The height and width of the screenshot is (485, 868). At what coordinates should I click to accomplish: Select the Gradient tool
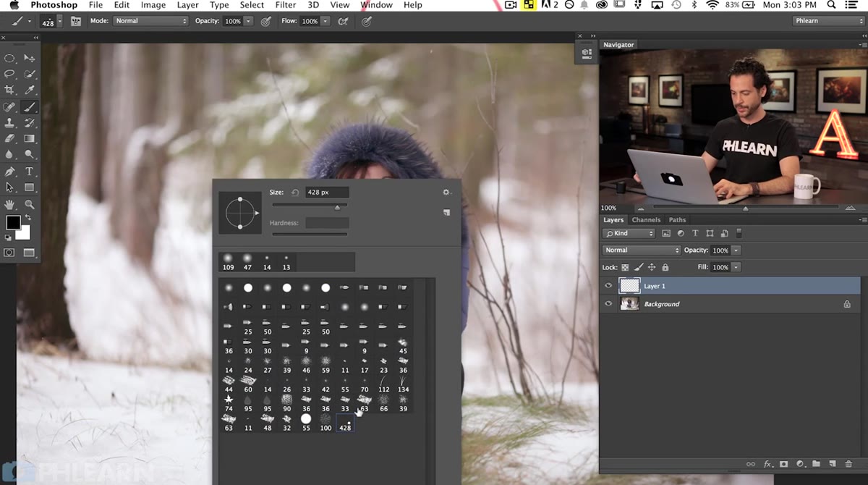click(30, 138)
